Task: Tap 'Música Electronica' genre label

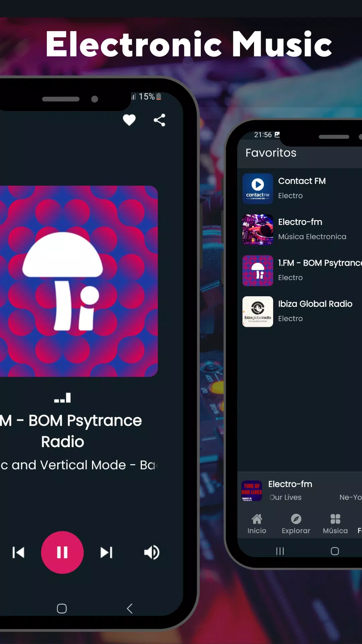Action: (312, 237)
